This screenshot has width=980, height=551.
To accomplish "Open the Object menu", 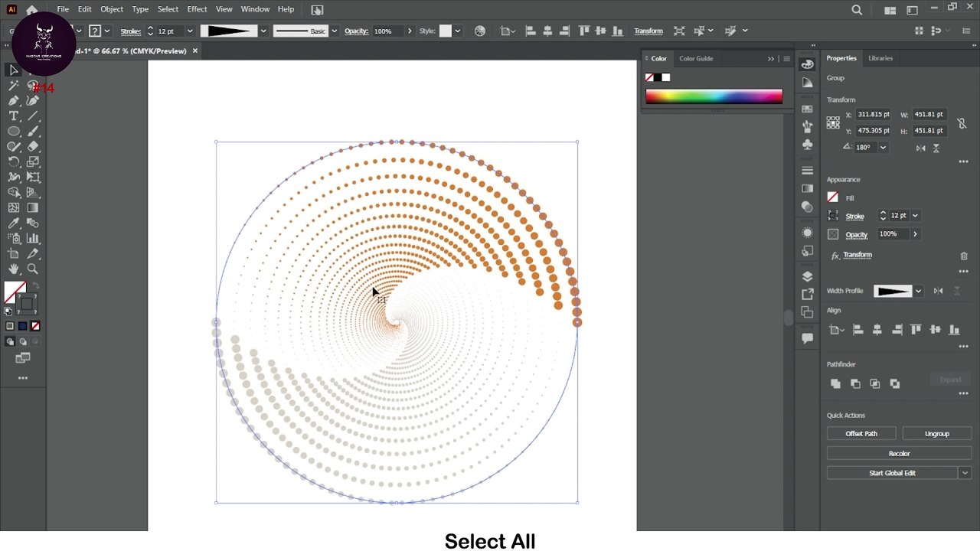I will point(112,9).
